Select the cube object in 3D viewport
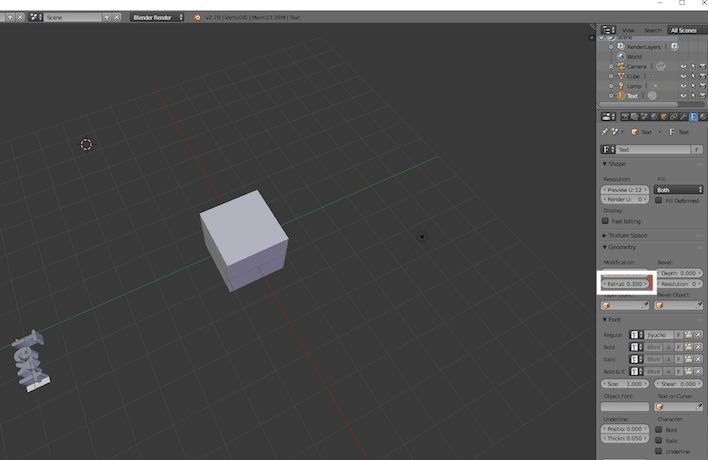Viewport: 708px width, 460px height. pos(244,239)
